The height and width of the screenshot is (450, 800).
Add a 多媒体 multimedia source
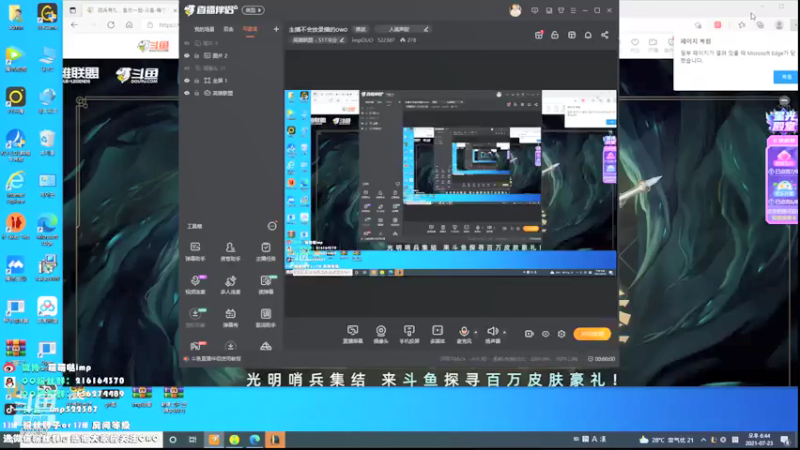437,334
